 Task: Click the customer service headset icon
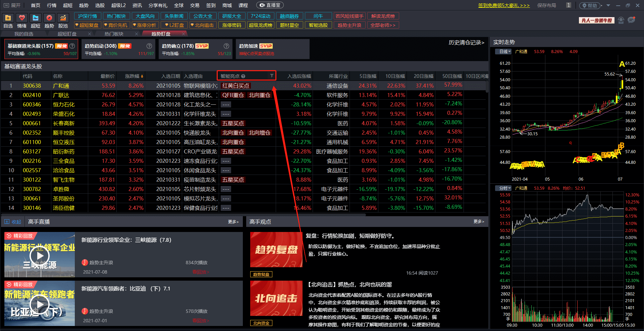pyautogui.click(x=621, y=20)
